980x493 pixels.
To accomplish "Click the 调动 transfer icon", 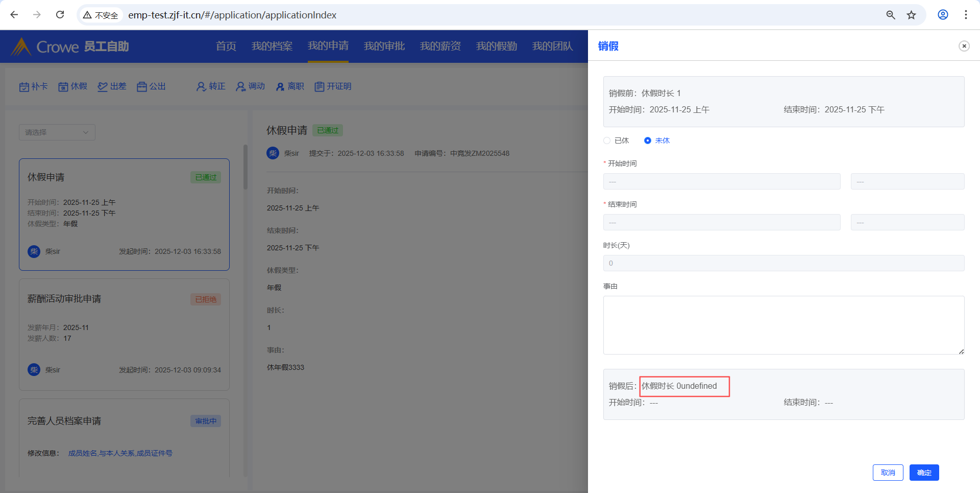I will pos(240,87).
